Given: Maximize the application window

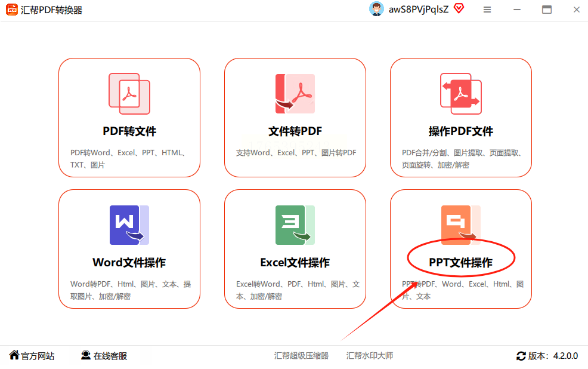Looking at the screenshot, I should 547,10.
